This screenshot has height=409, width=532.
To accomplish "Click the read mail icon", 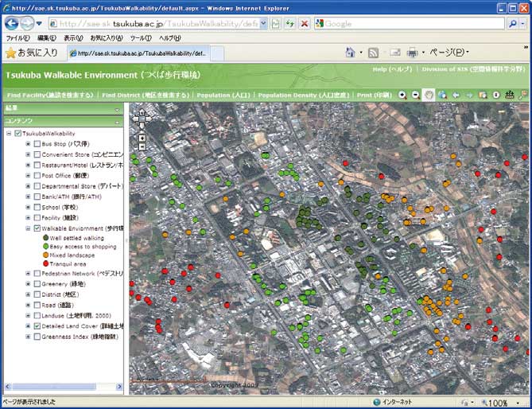I will point(395,53).
